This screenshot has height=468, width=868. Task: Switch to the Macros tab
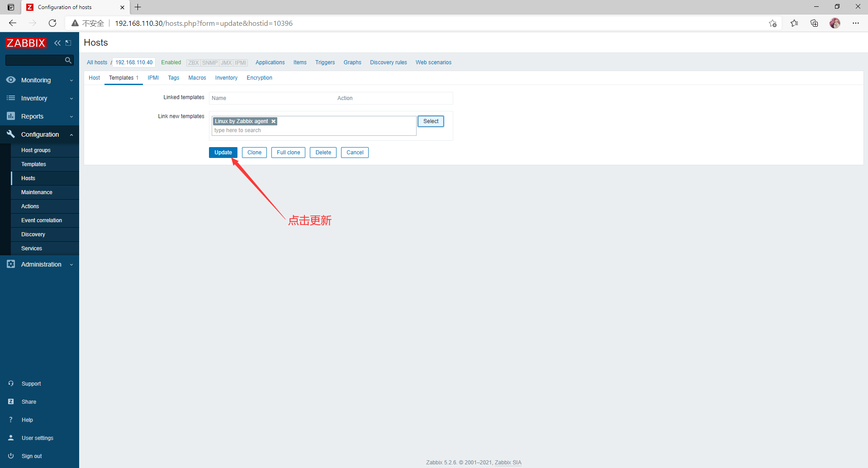[x=197, y=78]
